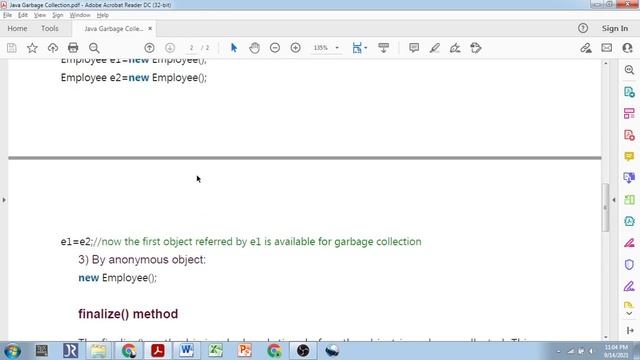Click the taskbar clock
This screenshot has width=640, height=360.
(616, 351)
